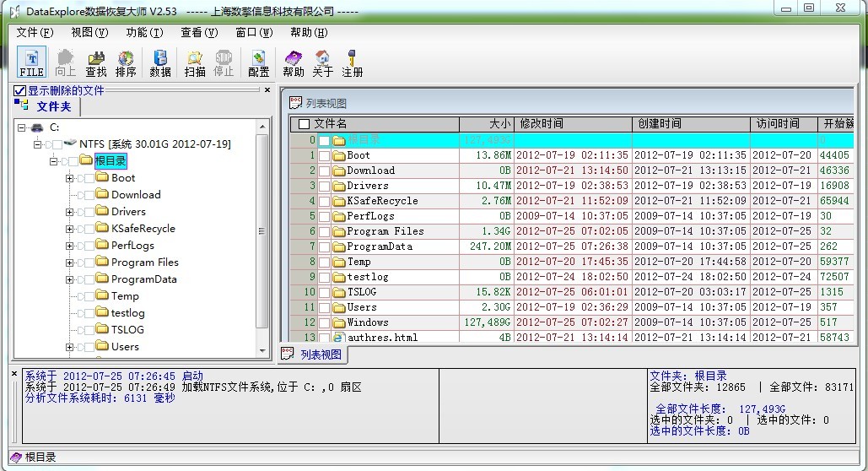Start a scan with the 扫描 icon

(195, 63)
